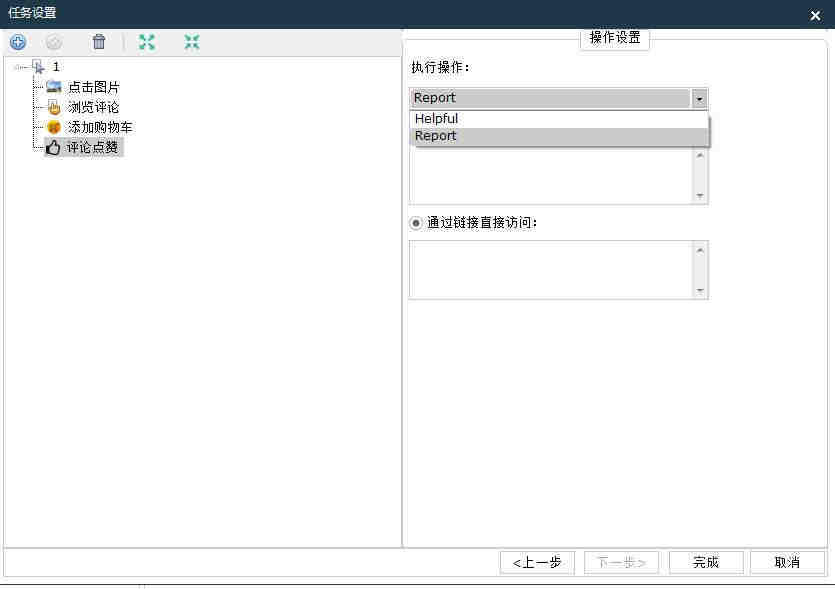Click the 评论点赞 thumbs-up icon
This screenshot has height=589, width=835.
[x=53, y=148]
